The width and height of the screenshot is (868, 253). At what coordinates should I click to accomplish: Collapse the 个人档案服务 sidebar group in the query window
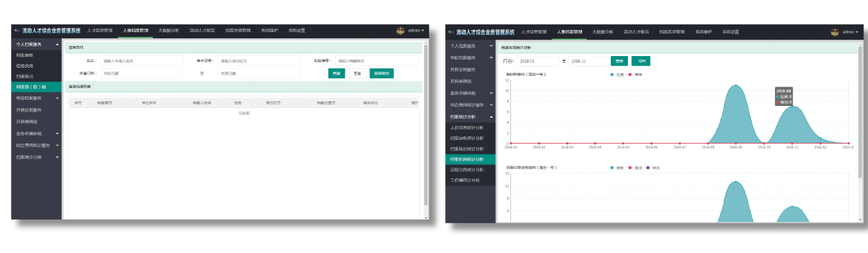[x=57, y=44]
